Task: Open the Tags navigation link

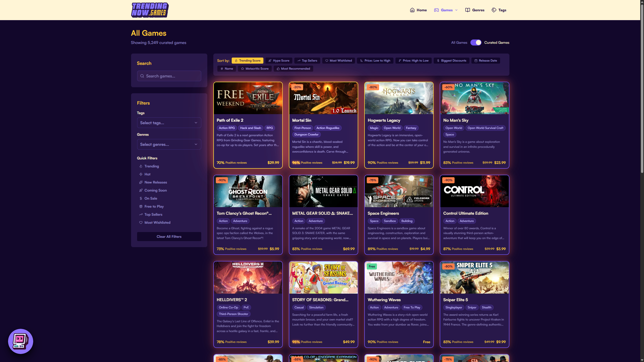Action: click(x=499, y=10)
